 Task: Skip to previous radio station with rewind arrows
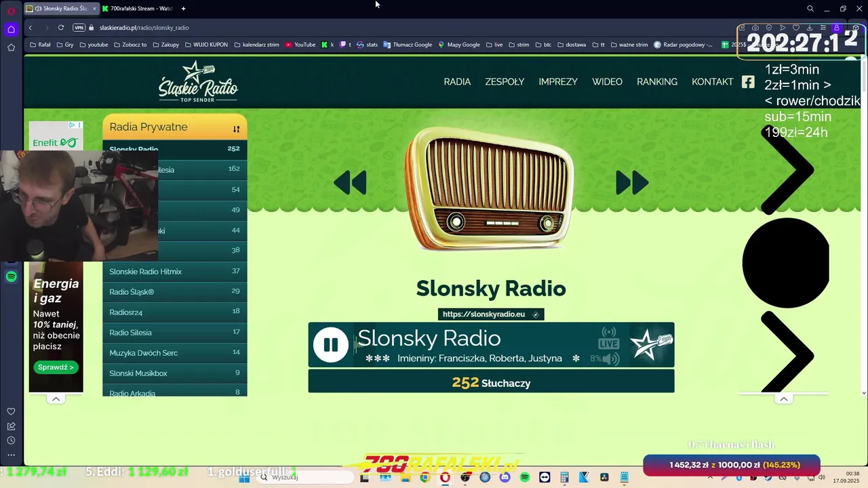[351, 182]
